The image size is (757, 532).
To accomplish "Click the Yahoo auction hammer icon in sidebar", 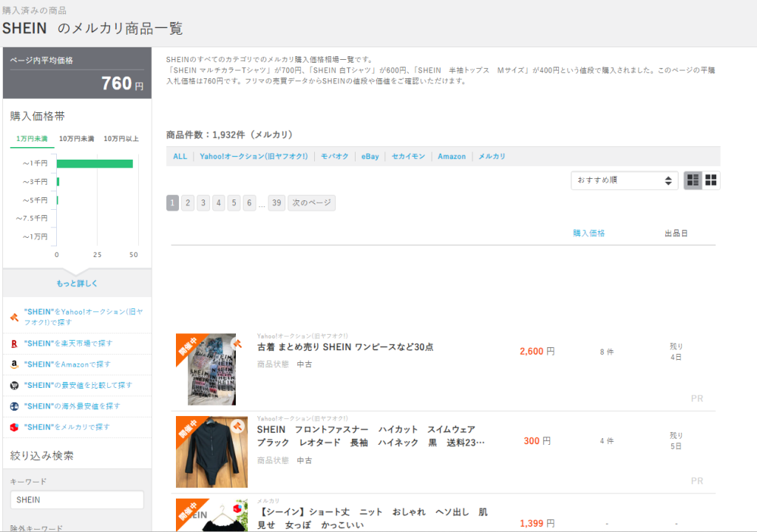I will pos(14,318).
